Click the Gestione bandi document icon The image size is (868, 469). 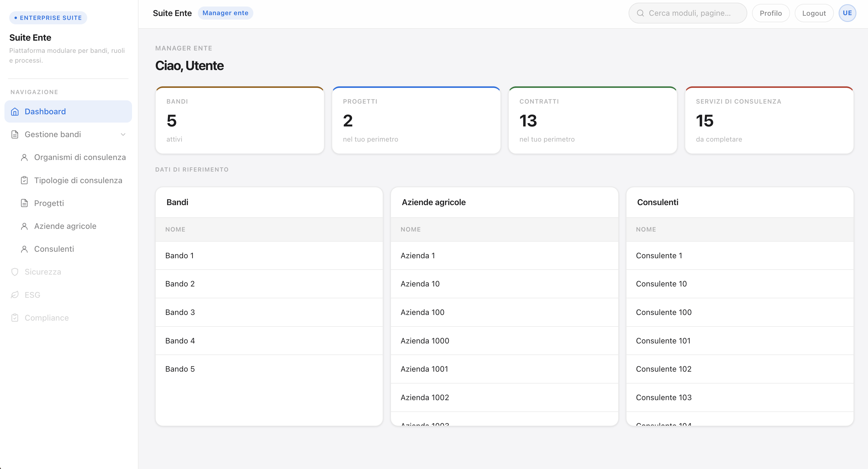coord(15,134)
